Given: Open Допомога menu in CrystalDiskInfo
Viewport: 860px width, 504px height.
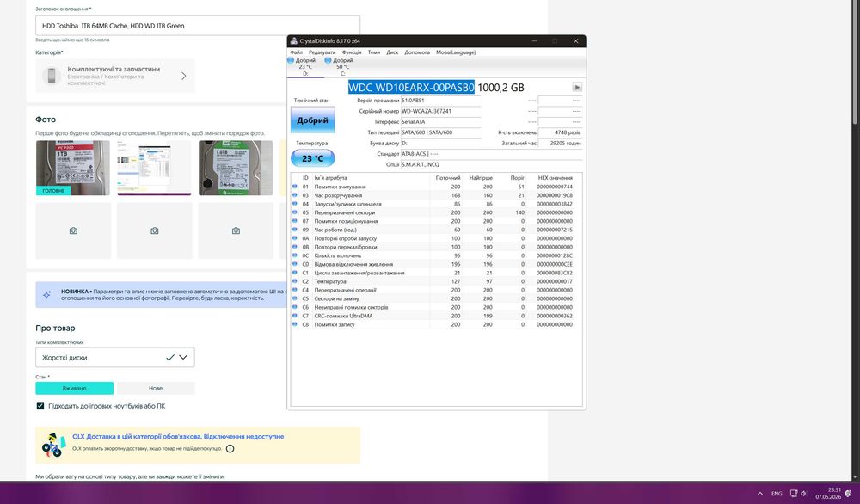Looking at the screenshot, I should 417,52.
